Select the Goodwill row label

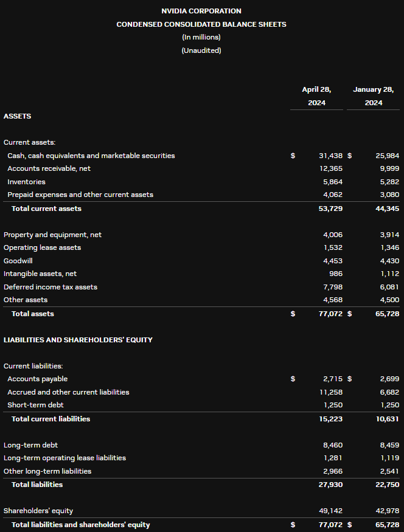tap(18, 261)
